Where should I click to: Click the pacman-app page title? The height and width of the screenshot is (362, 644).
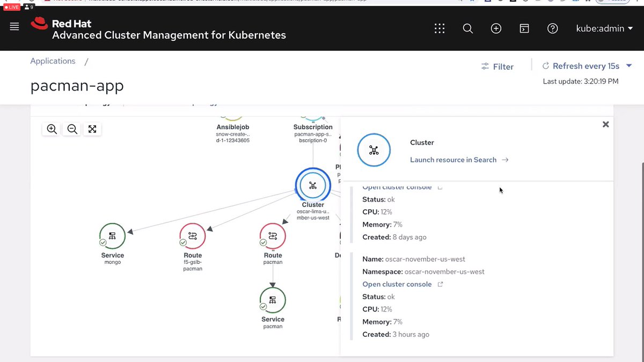[x=77, y=86]
